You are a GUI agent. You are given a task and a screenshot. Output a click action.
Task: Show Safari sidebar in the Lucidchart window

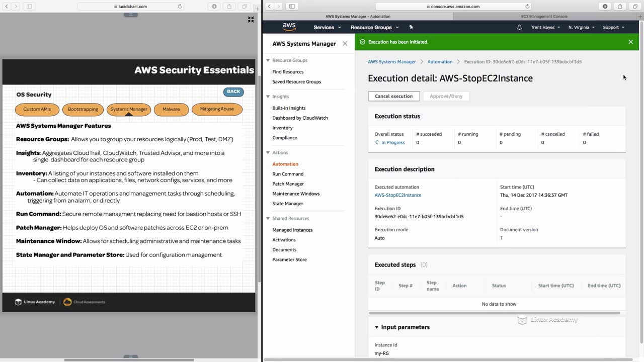(x=29, y=7)
